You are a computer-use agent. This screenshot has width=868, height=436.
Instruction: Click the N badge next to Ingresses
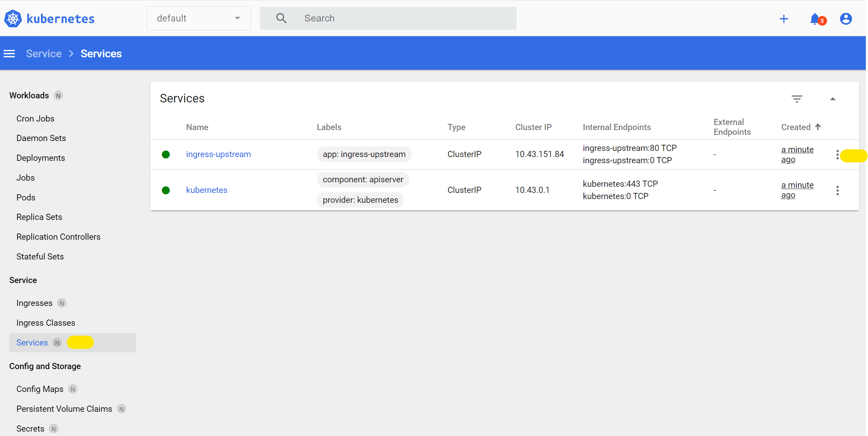tap(62, 303)
